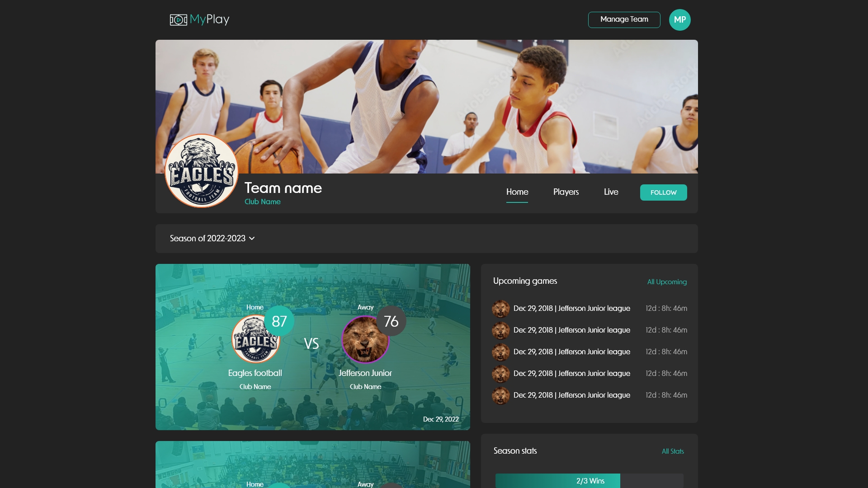Open the All Stats link
Screen dimensions: 868x488
673,451
